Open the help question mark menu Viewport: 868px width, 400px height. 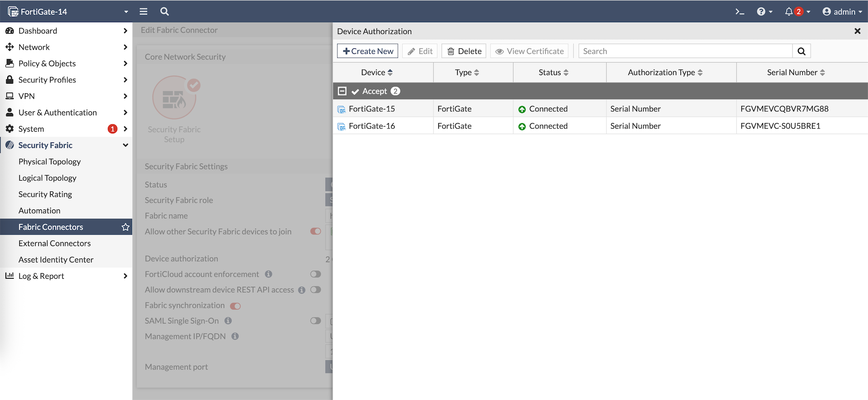761,12
